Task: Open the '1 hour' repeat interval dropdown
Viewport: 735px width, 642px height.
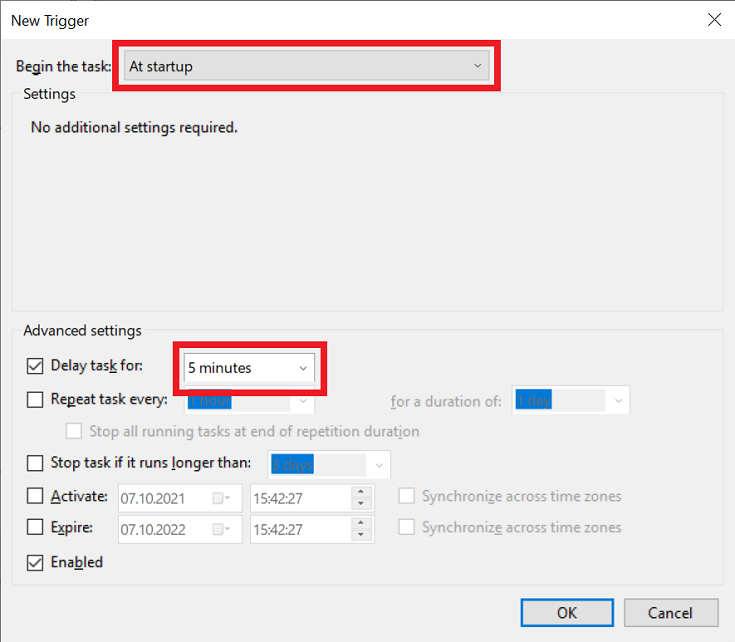Action: (x=249, y=401)
